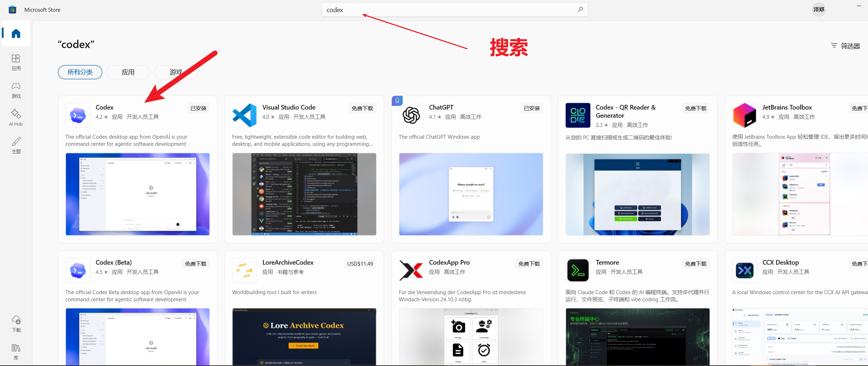Open the CCX Desktop screenshot thumbnail
The image size is (868, 366).
(x=800, y=337)
